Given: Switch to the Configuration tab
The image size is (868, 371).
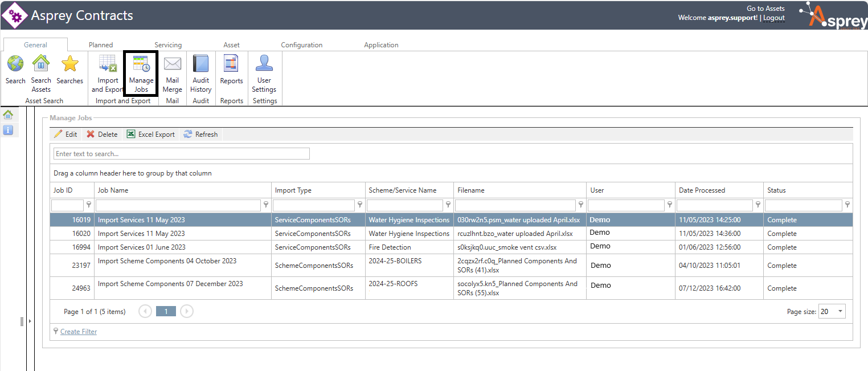Looking at the screenshot, I should (x=301, y=45).
